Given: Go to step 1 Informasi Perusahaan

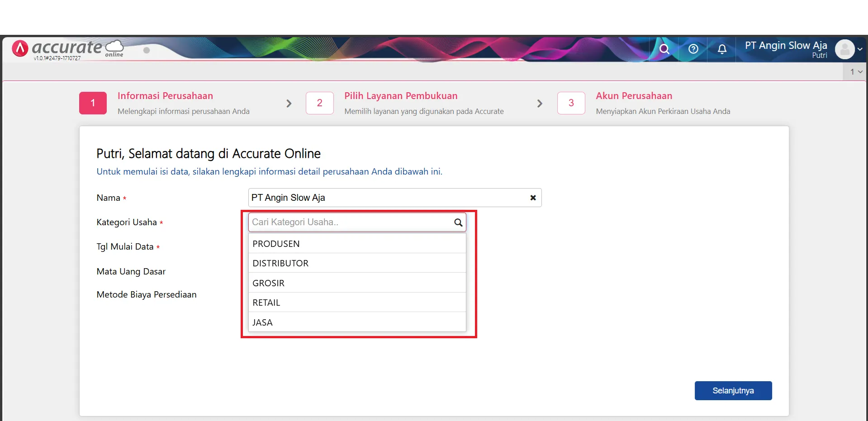Looking at the screenshot, I should (x=165, y=96).
